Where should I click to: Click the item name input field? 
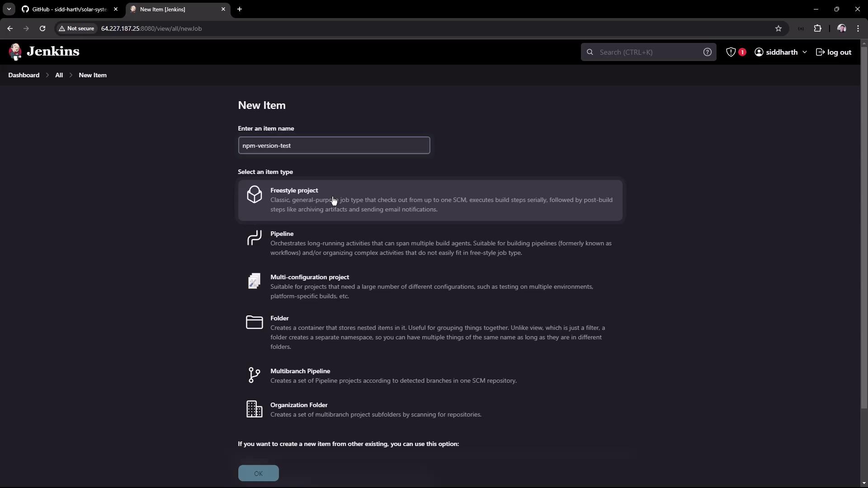(334, 145)
